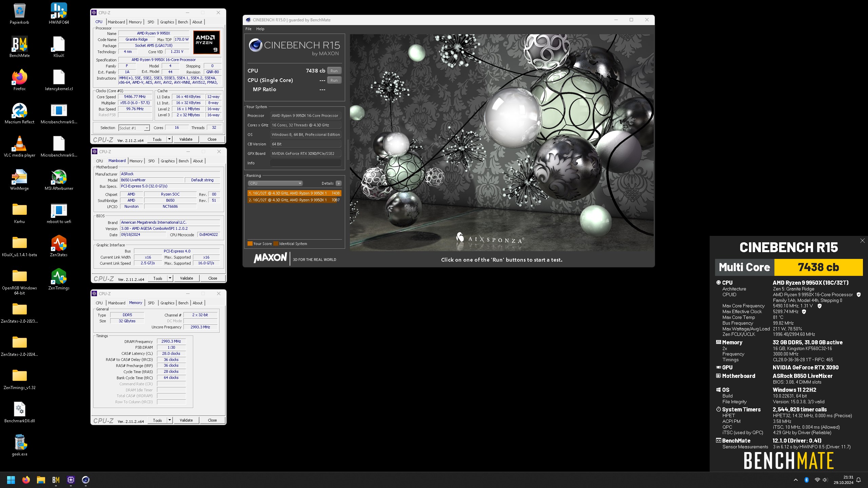
Task: Show hidden system tray icons chevron
Action: point(795,480)
